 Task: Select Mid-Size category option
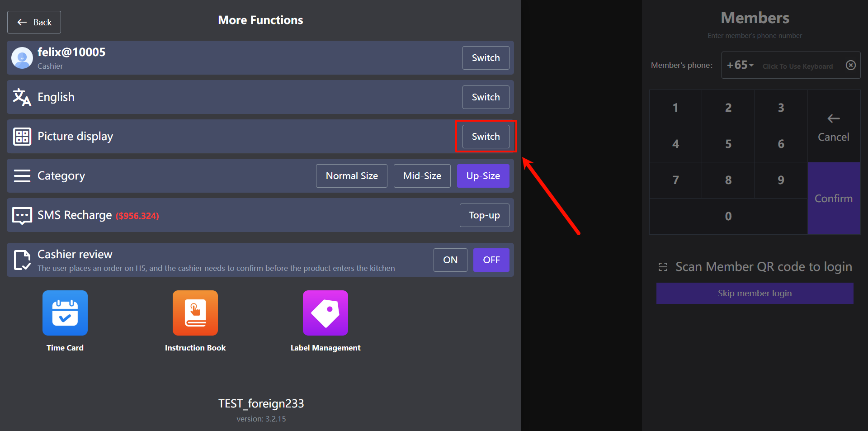pyautogui.click(x=422, y=176)
